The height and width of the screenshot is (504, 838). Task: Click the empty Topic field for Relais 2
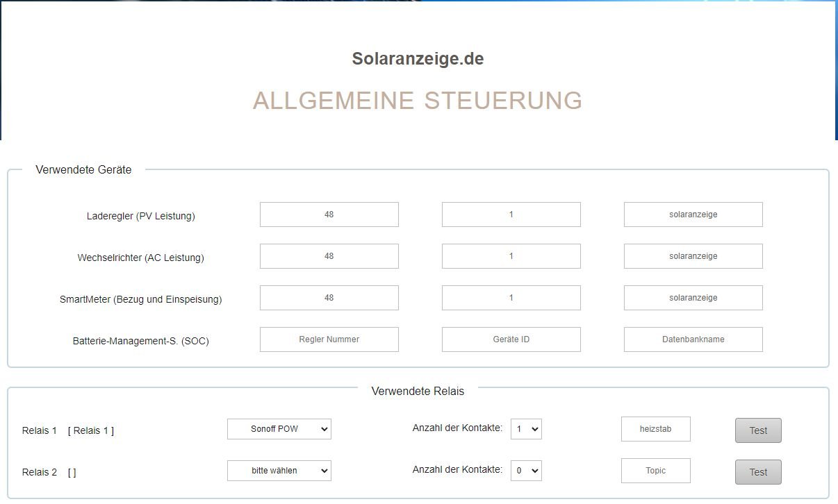pos(655,471)
